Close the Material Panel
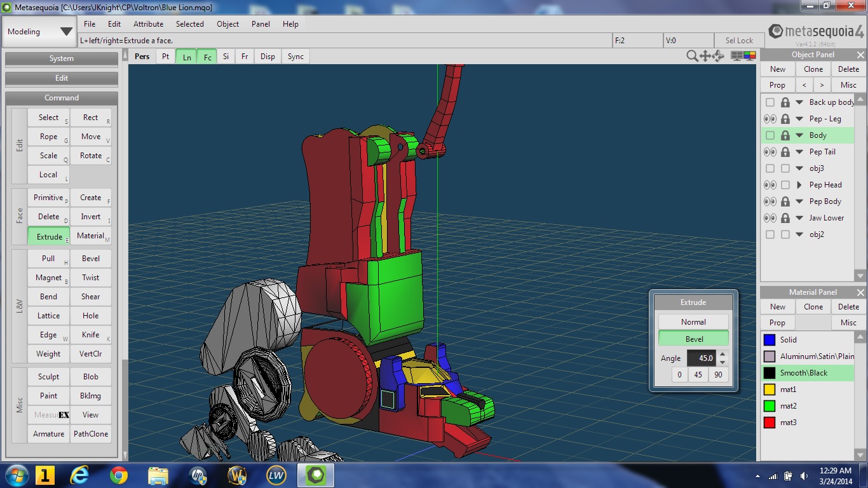This screenshot has width=868, height=488. coord(860,292)
